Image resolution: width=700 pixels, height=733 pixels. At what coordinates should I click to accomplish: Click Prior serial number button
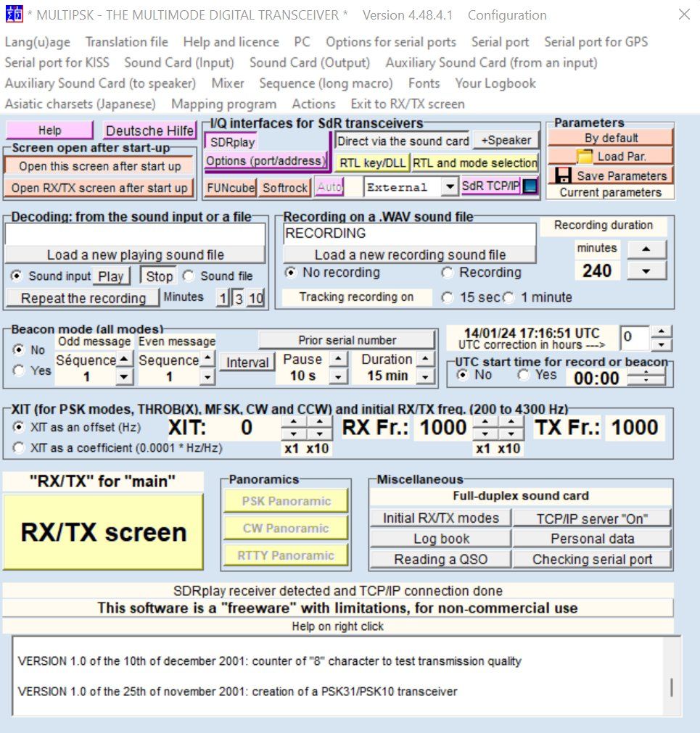click(x=347, y=340)
